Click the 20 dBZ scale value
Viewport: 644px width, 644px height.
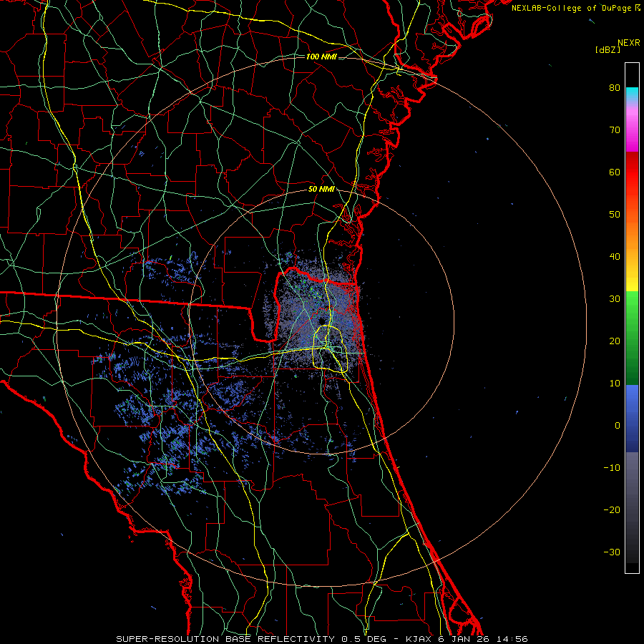click(x=615, y=341)
